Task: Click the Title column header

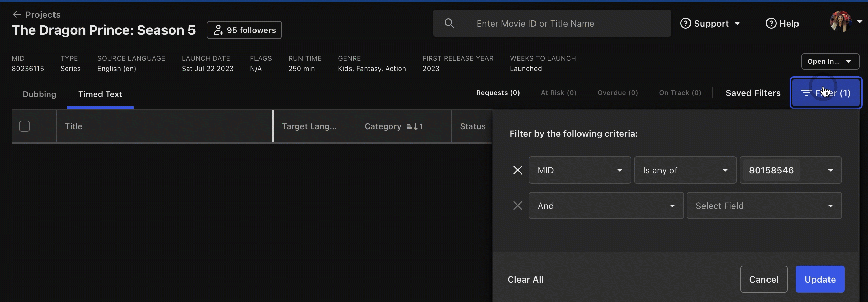Action: coord(164,126)
